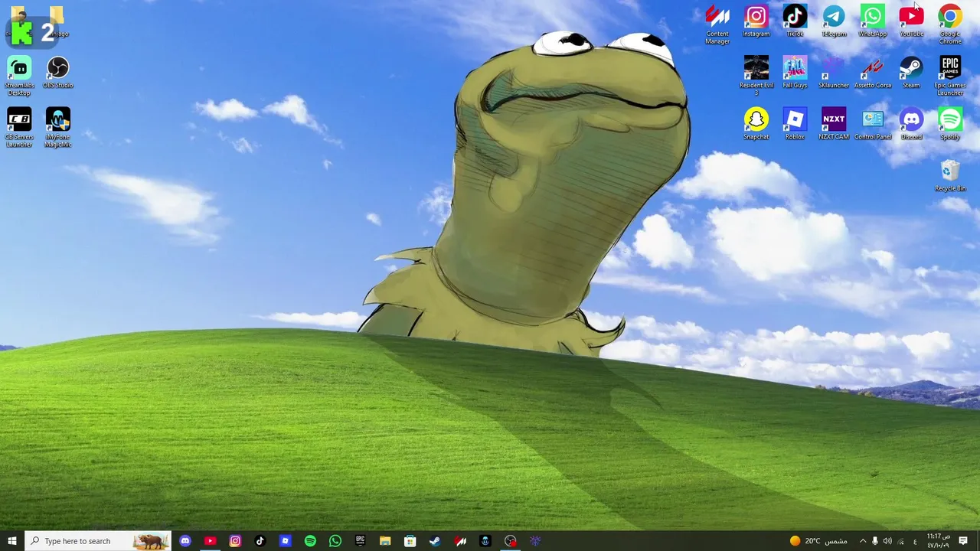
Task: Select the Resident Evil 3 shortcut
Action: (756, 75)
